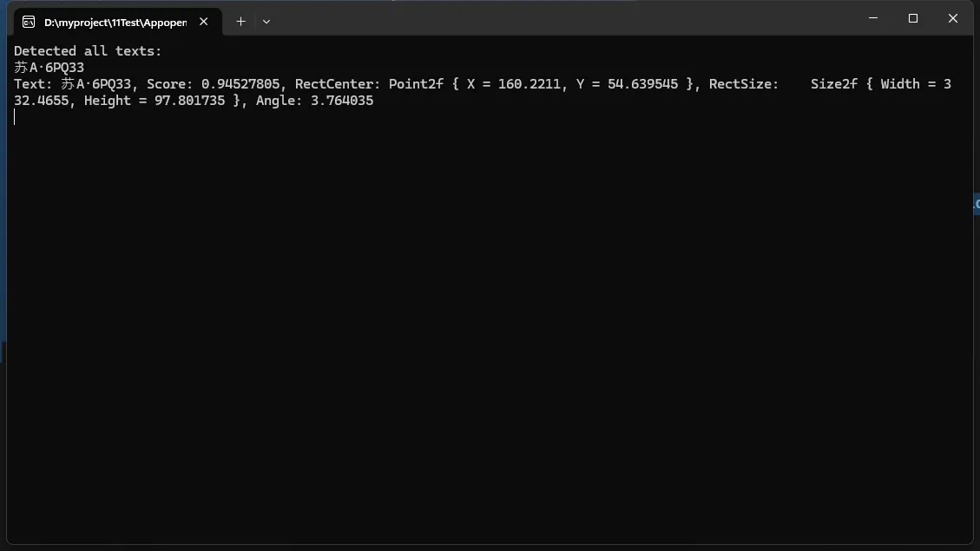Click the Height = 97.801735 value

(155, 101)
